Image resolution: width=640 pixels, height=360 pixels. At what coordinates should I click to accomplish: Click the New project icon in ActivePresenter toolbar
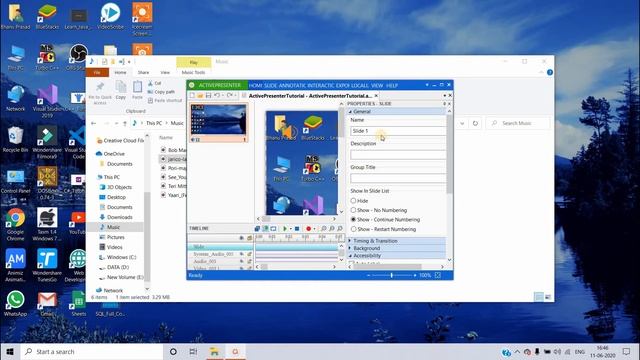tap(192, 96)
